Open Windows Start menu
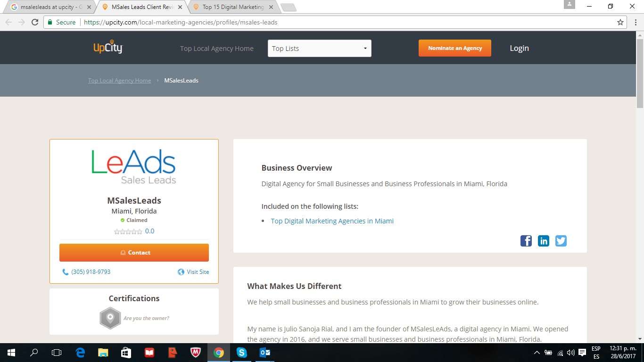This screenshot has height=362, width=644. pos(11,353)
